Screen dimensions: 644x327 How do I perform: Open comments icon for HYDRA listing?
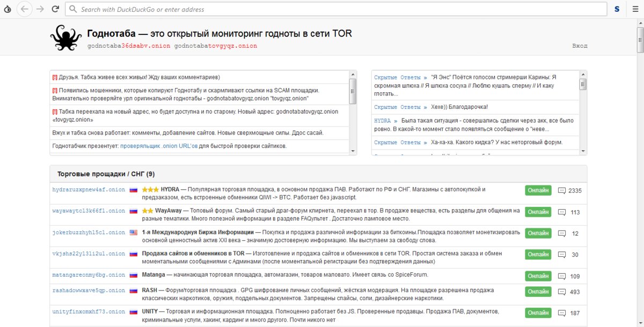tap(562, 190)
